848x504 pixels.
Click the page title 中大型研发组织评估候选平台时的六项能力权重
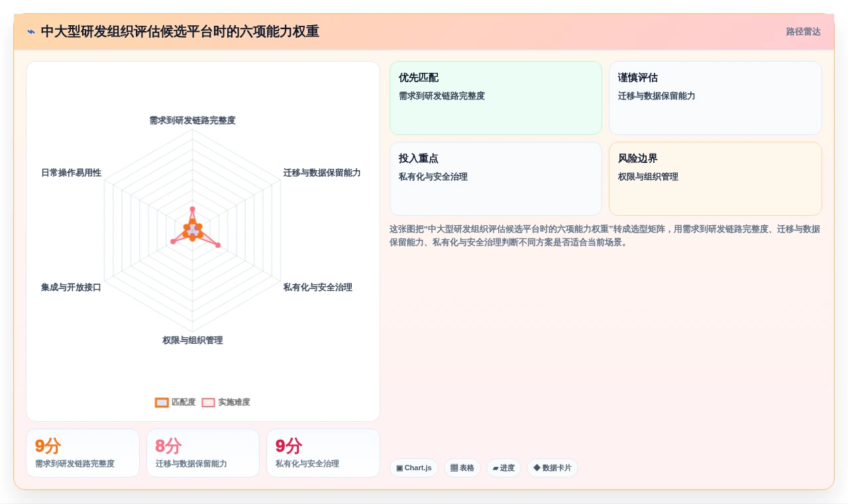(180, 32)
